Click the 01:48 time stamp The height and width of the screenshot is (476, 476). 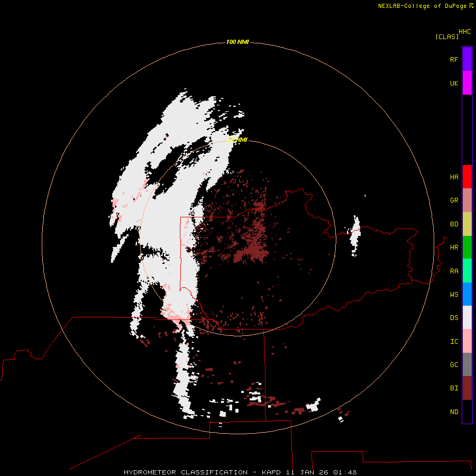[345, 472]
